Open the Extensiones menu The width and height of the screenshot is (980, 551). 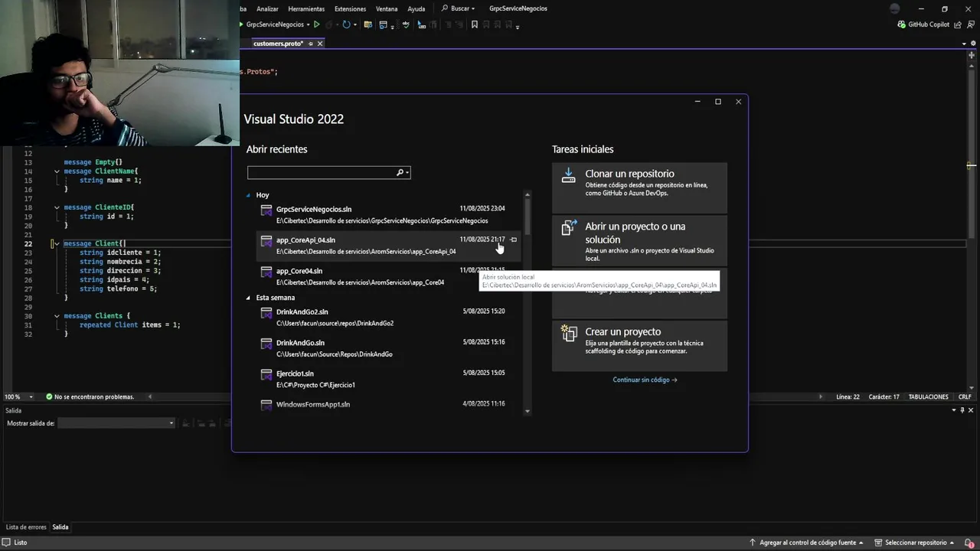point(350,8)
